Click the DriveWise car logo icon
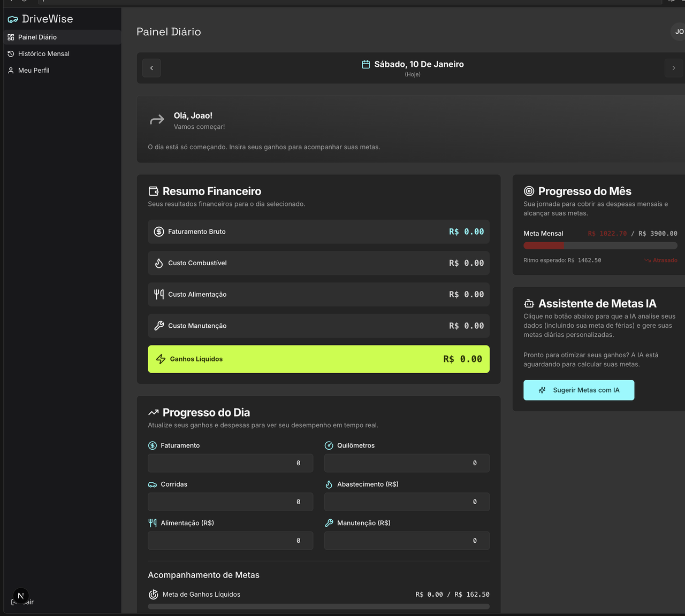This screenshot has width=685, height=616. point(13,19)
